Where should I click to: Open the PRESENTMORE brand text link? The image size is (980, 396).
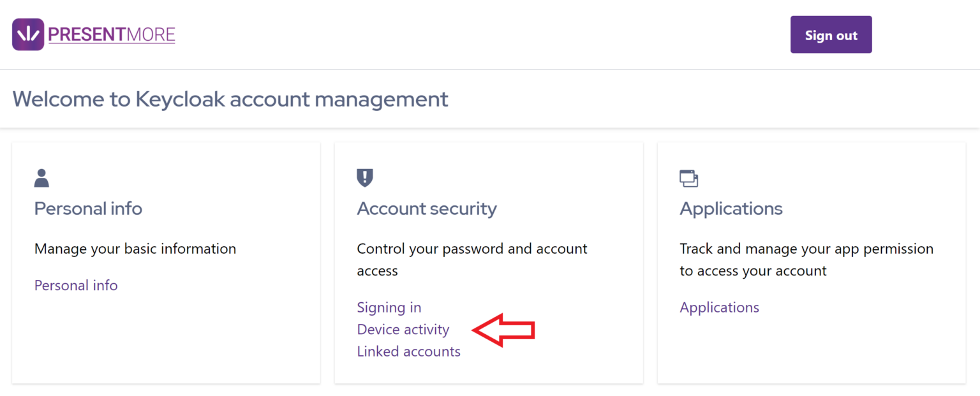(112, 34)
